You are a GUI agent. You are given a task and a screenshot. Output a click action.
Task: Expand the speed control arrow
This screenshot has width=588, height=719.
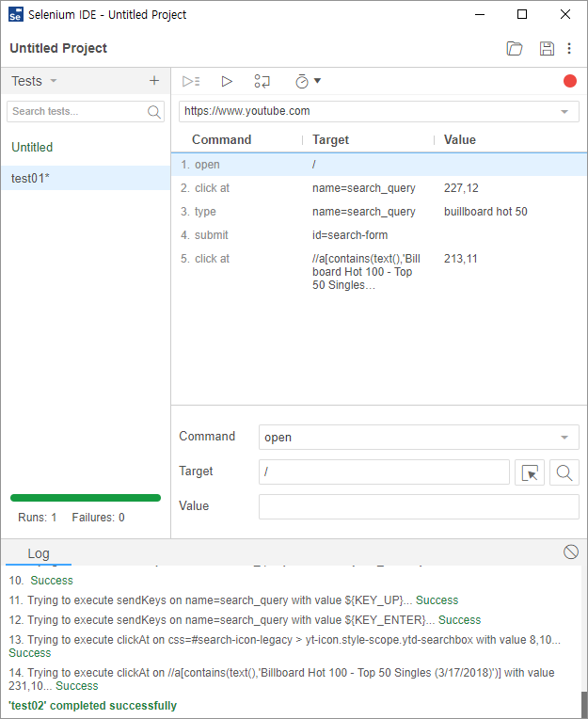(317, 81)
